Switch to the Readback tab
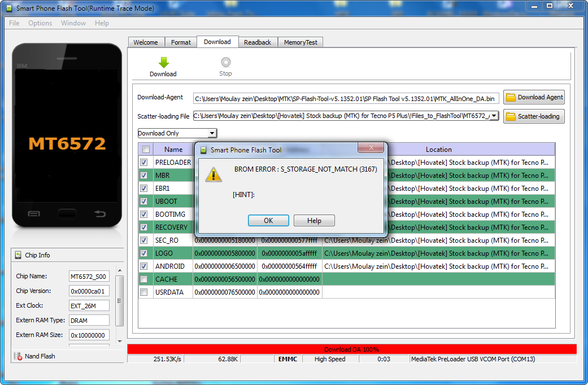The image size is (588, 385). (258, 42)
